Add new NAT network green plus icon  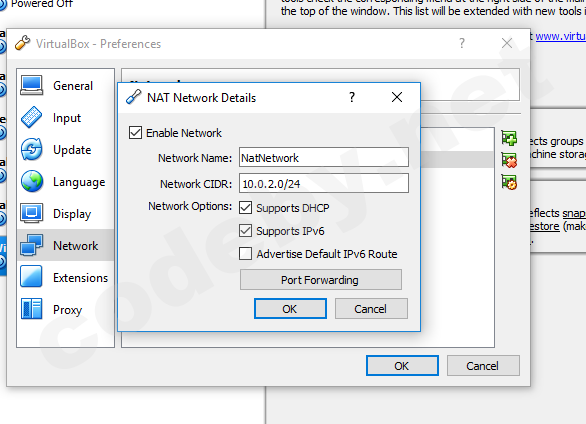point(509,138)
